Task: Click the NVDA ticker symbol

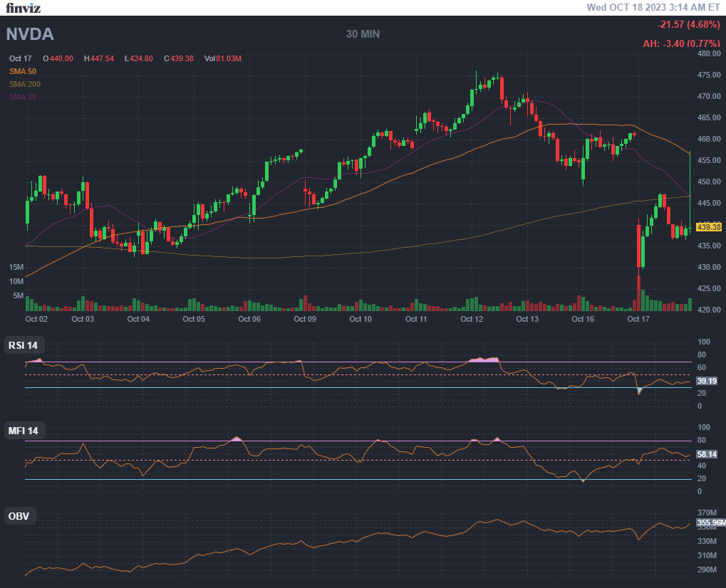Action: pos(31,34)
